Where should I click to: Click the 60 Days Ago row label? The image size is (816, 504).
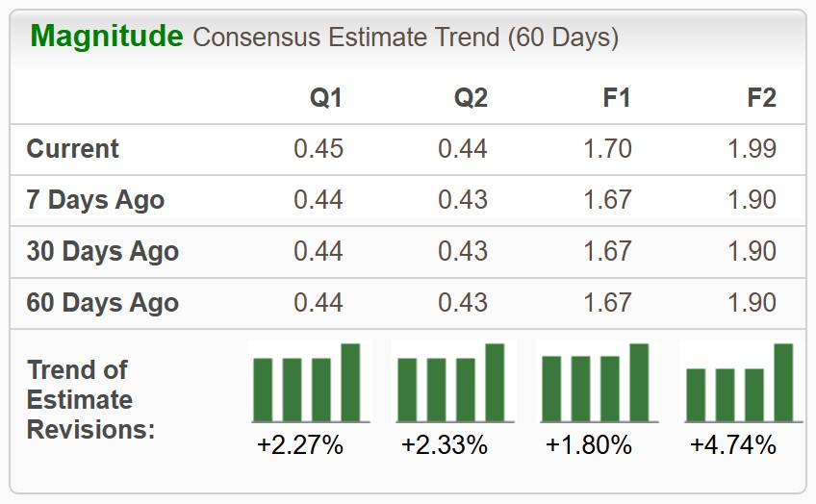[x=103, y=302]
